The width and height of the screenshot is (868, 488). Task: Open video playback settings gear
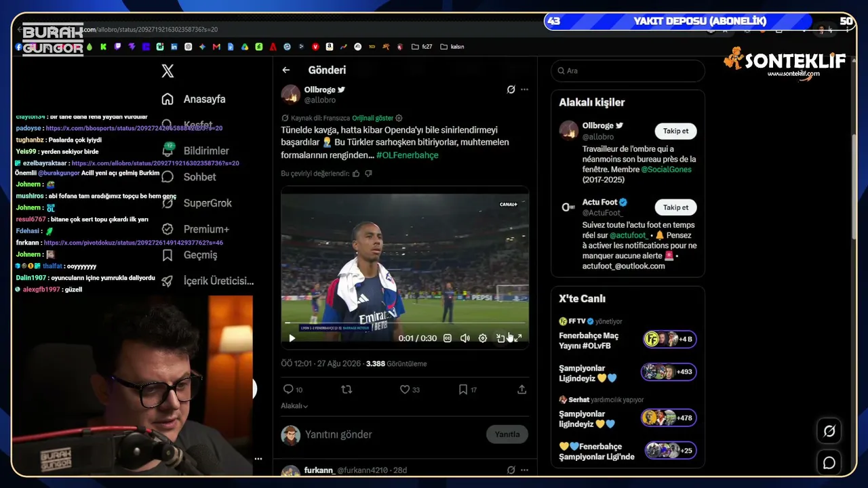coord(483,338)
